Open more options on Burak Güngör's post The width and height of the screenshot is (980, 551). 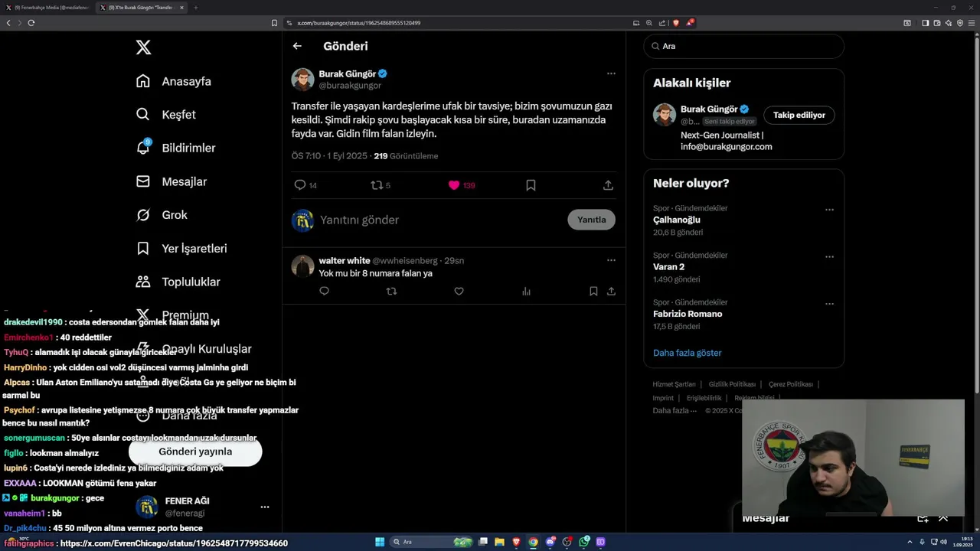click(611, 73)
